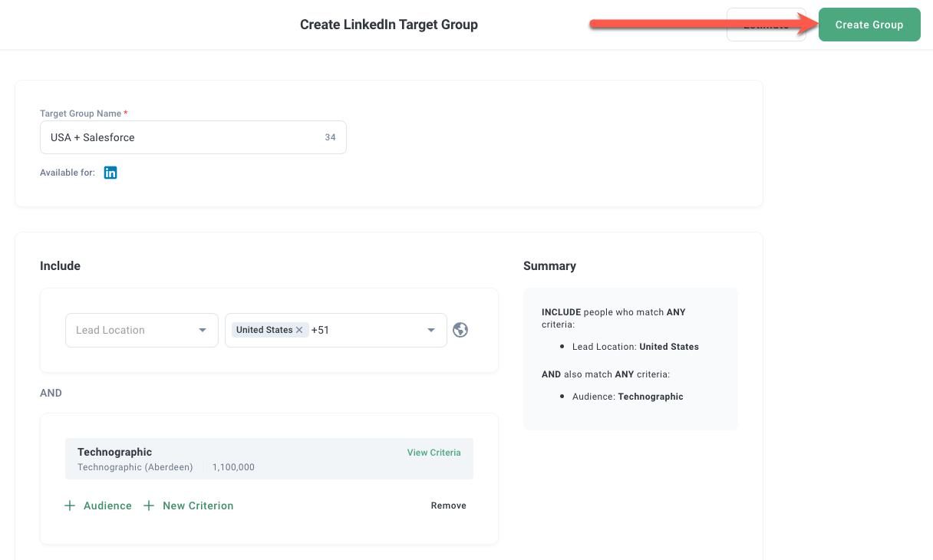Click the plus icon before Audience
The image size is (933, 560).
(70, 506)
